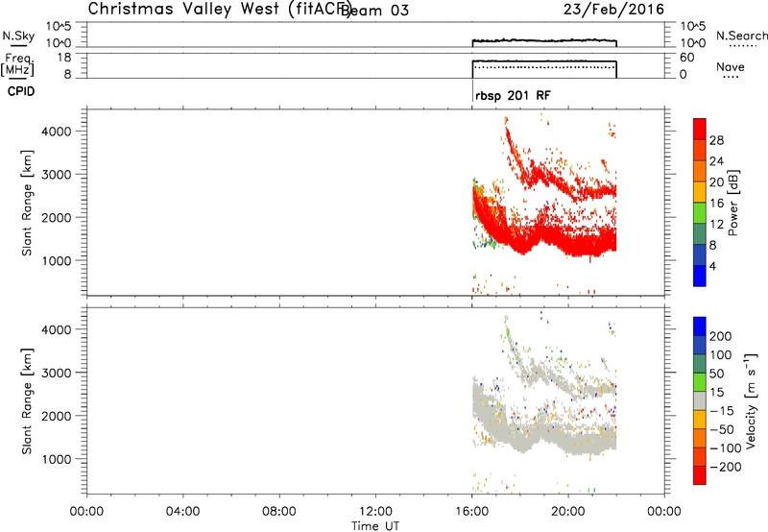
Task: Click the '1000' tick in the velocity panel
Action: tap(57, 459)
